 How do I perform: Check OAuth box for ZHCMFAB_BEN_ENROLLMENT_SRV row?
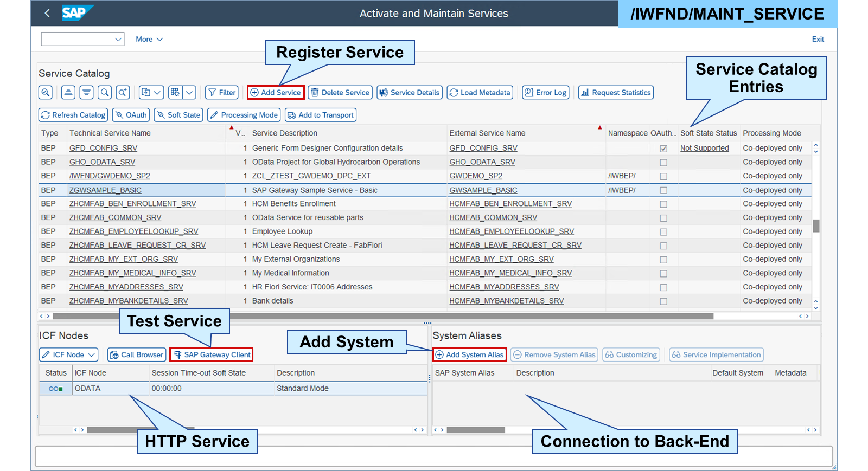[x=663, y=204]
